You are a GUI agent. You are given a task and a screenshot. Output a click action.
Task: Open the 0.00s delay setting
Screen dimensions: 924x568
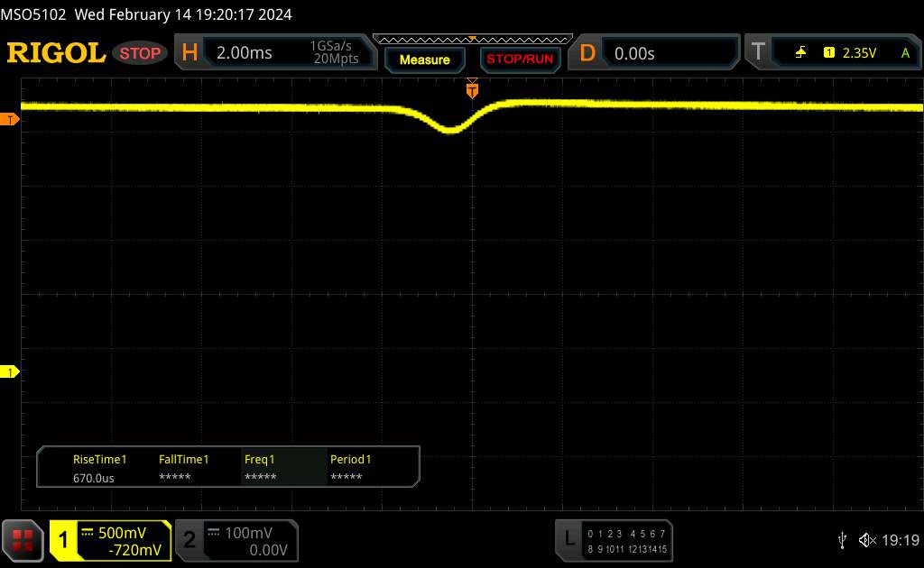point(634,53)
